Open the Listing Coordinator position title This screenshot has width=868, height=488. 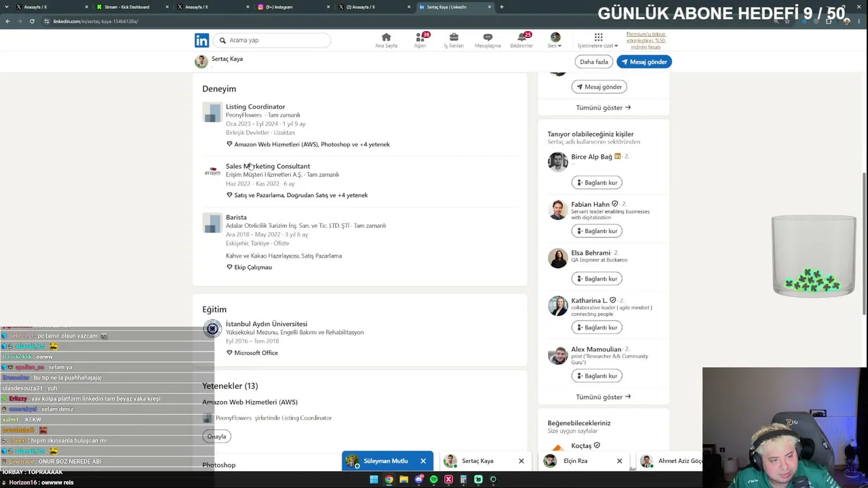coord(255,106)
